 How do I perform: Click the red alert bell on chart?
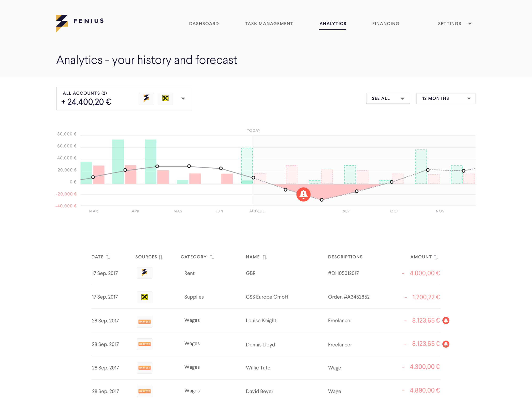tap(303, 194)
